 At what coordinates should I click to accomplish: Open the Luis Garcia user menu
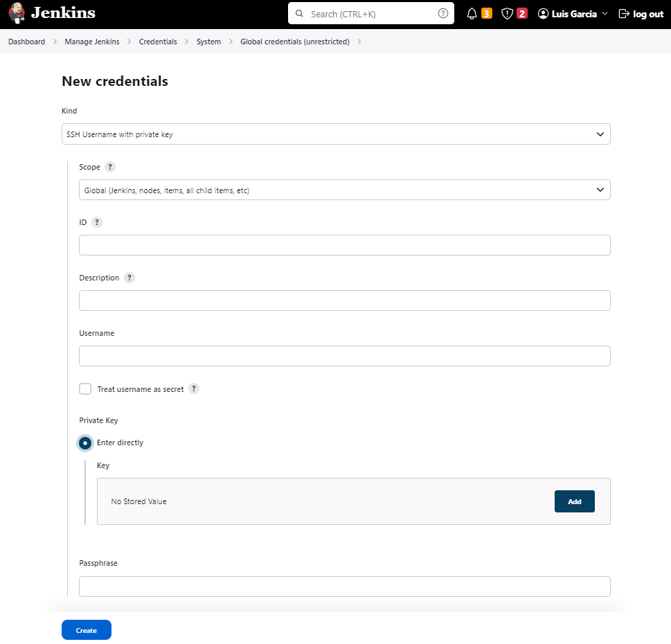click(573, 14)
